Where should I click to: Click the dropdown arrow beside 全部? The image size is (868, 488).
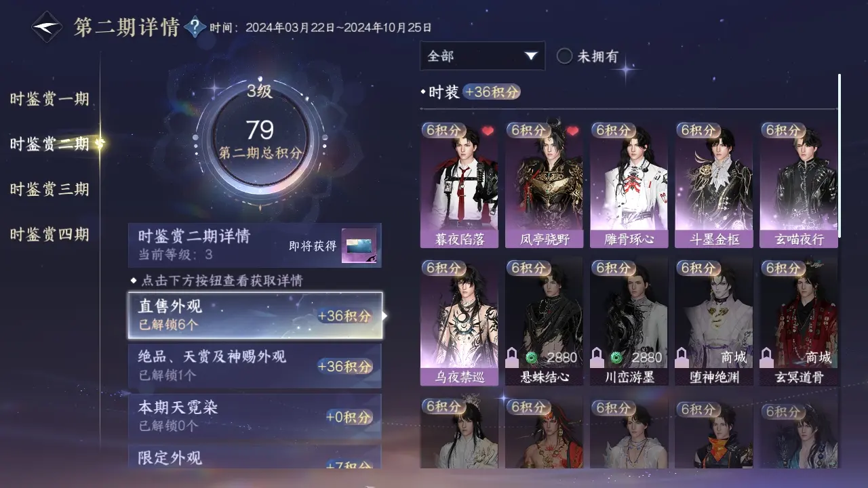531,56
